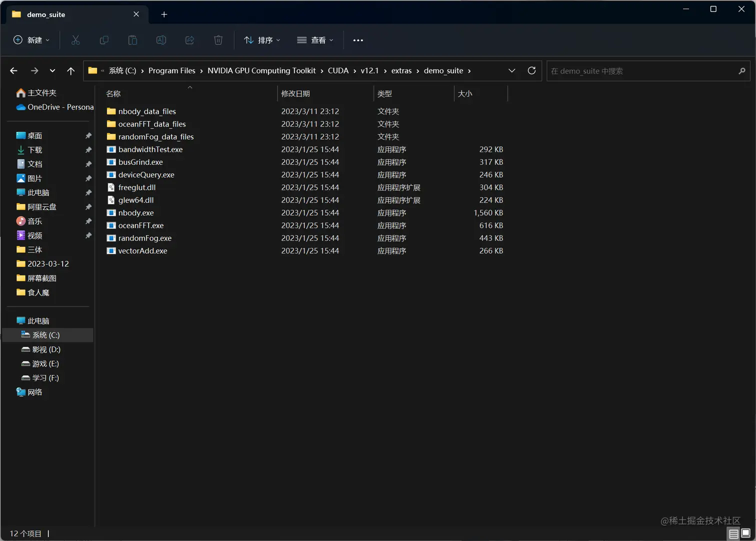This screenshot has height=541, width=756.
Task: Open 2023-03-12 folder in sidebar
Action: 42,263
